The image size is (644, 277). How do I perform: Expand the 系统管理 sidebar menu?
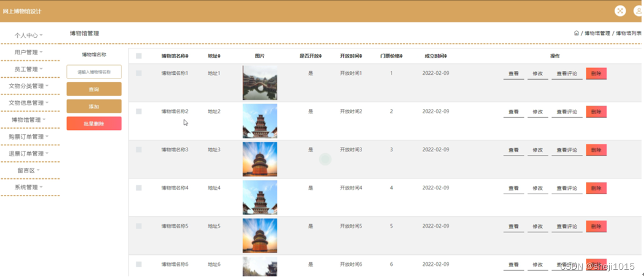click(29, 187)
